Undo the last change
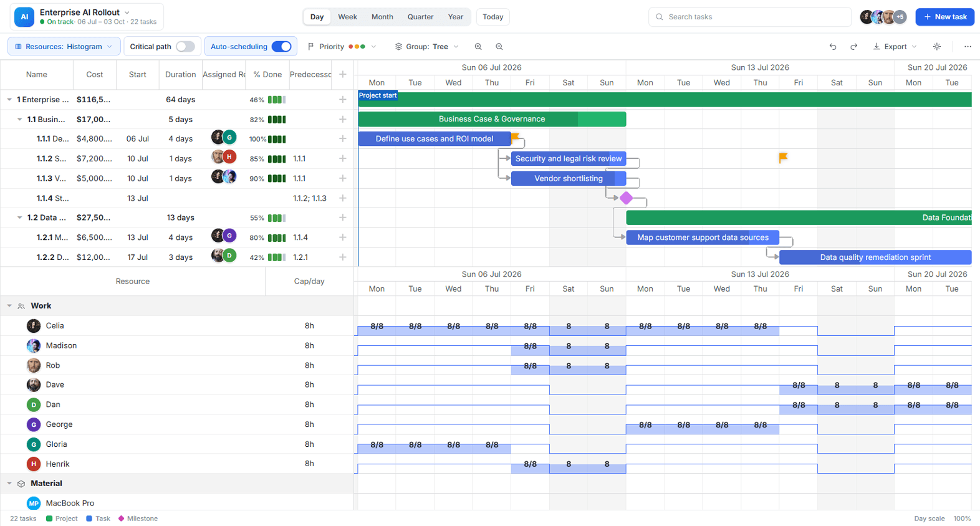980x526 pixels. click(833, 47)
